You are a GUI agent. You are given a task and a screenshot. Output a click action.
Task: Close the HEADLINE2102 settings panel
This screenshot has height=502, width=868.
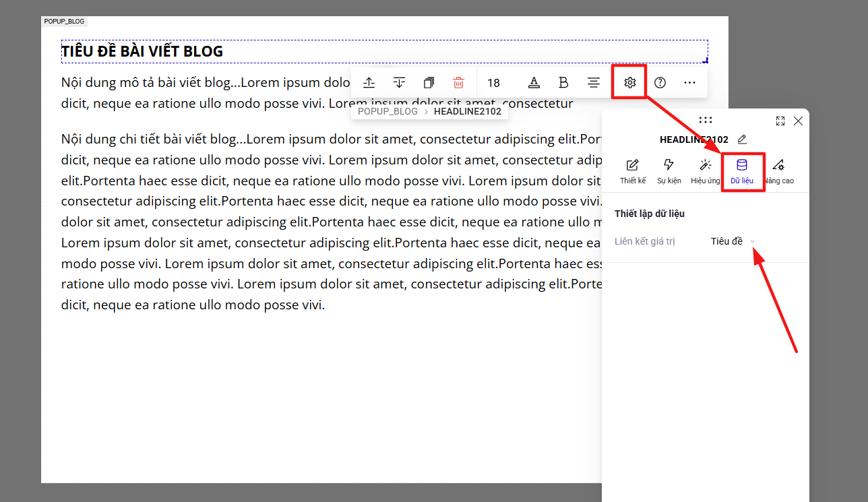click(x=798, y=121)
